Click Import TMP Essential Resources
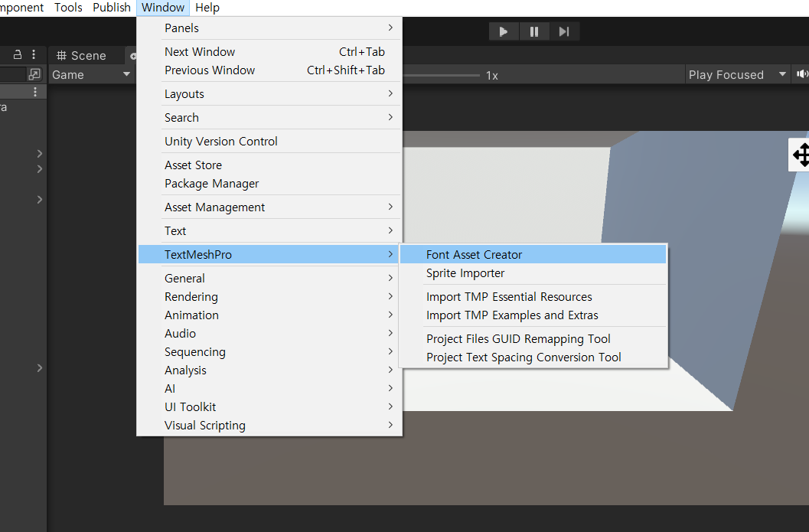 (x=533, y=297)
